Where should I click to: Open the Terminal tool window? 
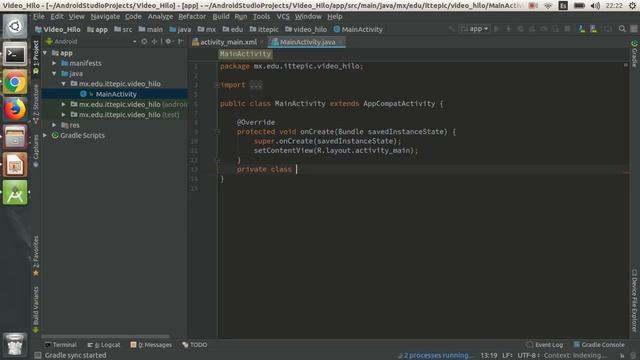(x=60, y=345)
